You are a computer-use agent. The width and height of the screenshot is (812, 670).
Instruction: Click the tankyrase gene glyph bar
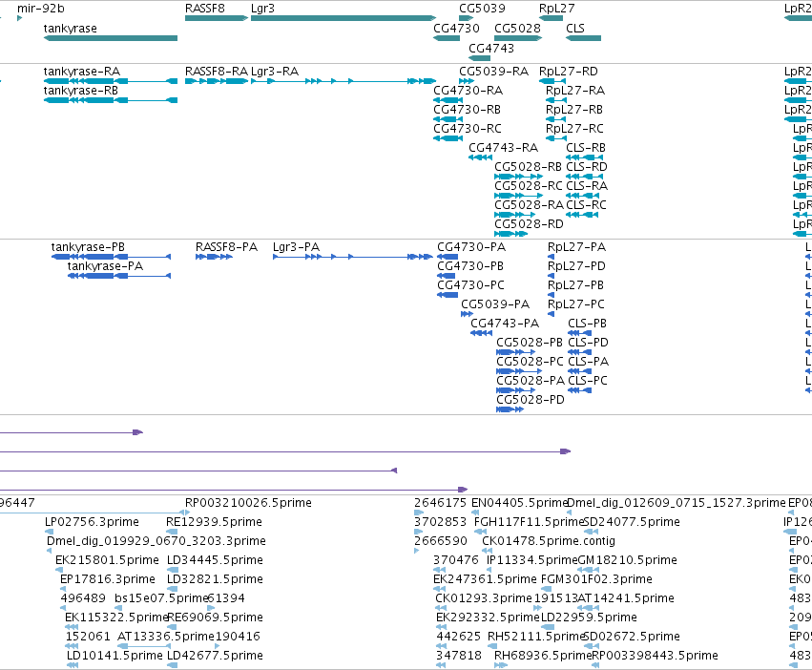point(111,38)
